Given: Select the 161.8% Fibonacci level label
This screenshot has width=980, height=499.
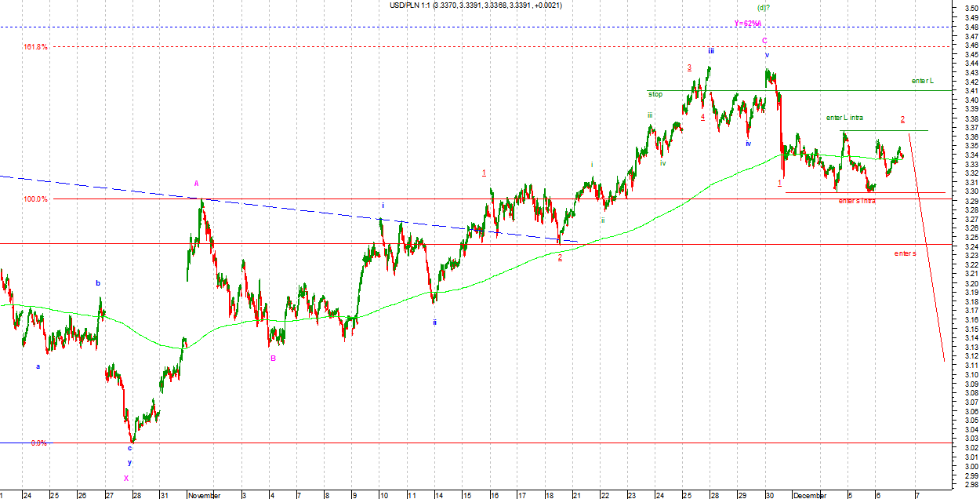Looking at the screenshot, I should (x=35, y=47).
